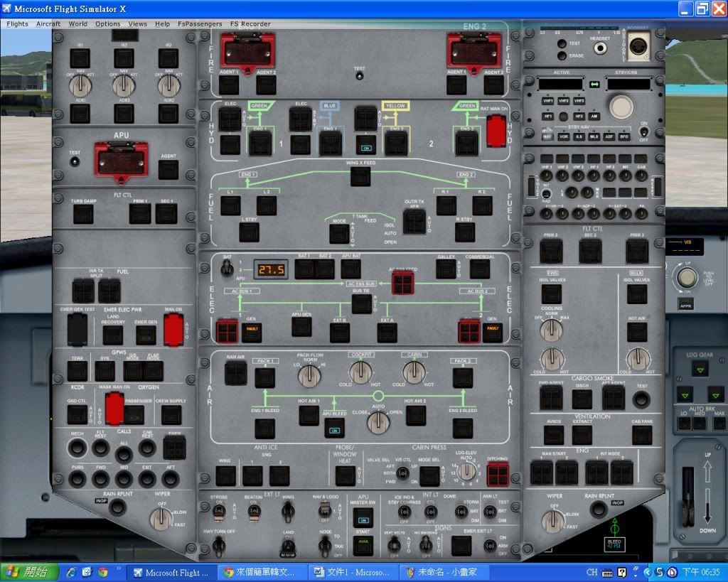
Task: Click the PROBE/WINDOW HEAT pushbutton
Action: tap(345, 475)
